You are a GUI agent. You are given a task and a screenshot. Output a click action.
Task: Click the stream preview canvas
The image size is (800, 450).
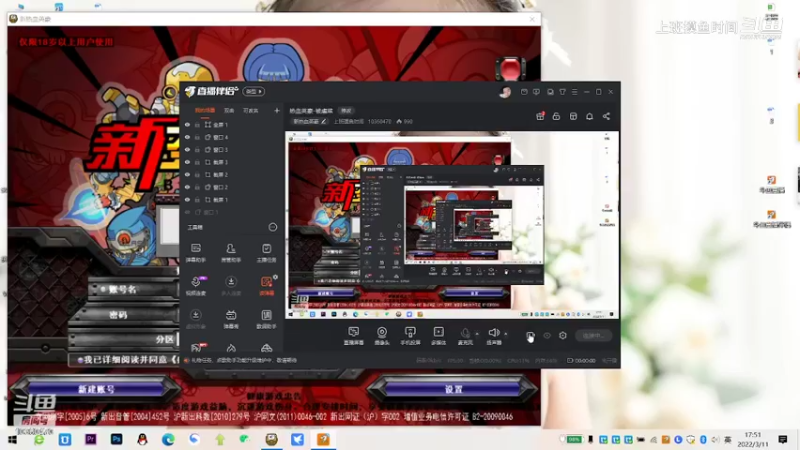pos(452,225)
